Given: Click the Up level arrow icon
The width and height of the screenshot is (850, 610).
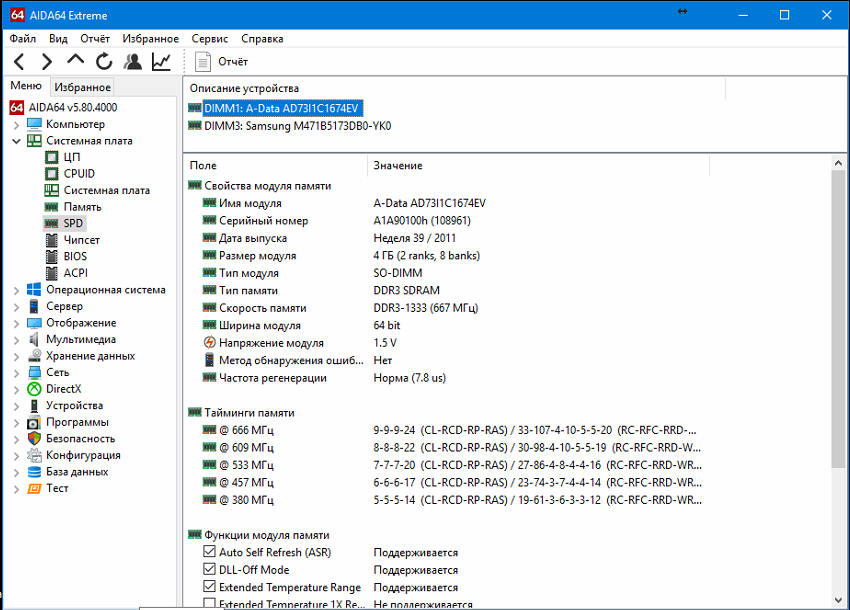Looking at the screenshot, I should 76,61.
